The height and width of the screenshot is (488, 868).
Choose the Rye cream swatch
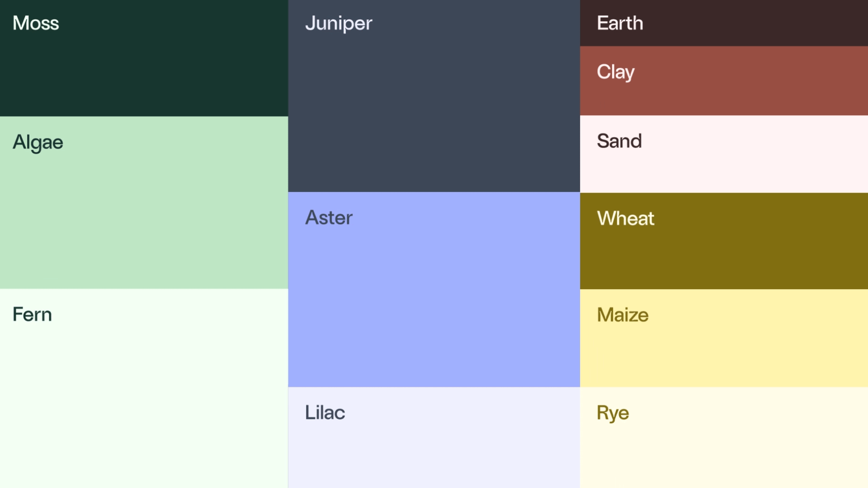point(724,437)
